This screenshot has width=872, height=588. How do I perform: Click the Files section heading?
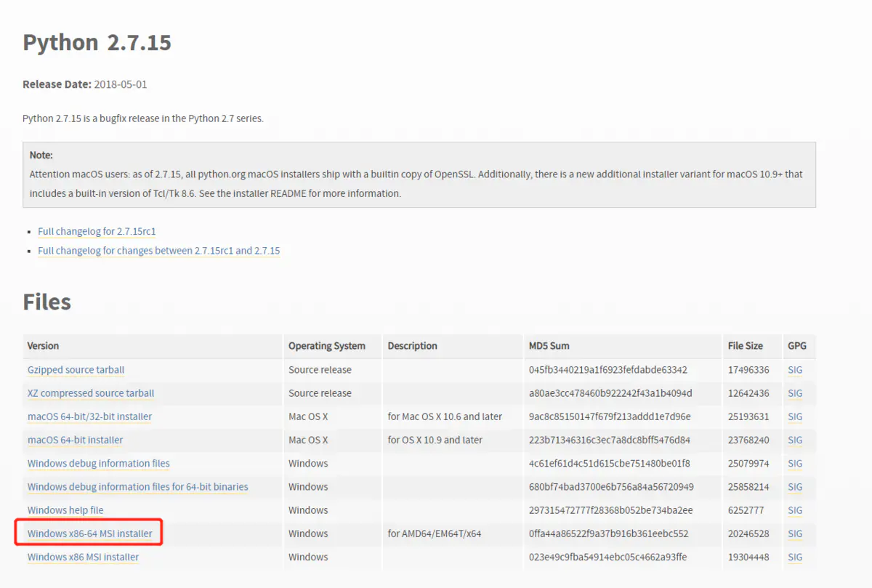coord(47,302)
